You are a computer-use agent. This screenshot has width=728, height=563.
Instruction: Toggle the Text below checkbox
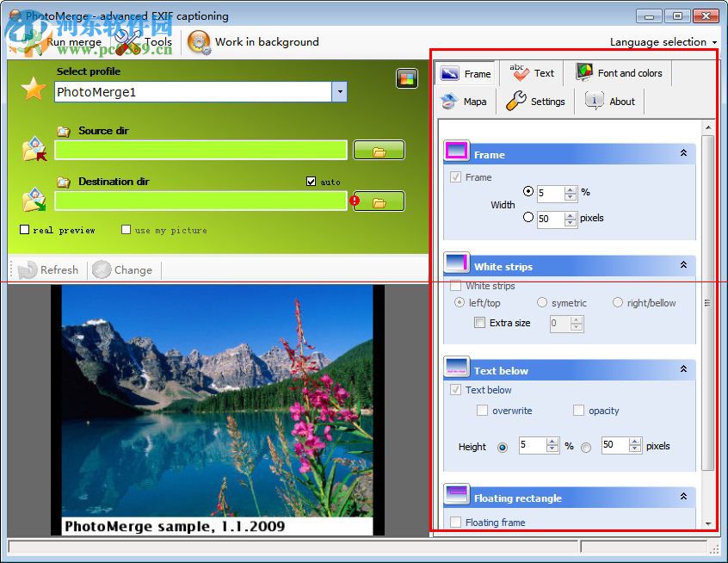click(455, 389)
